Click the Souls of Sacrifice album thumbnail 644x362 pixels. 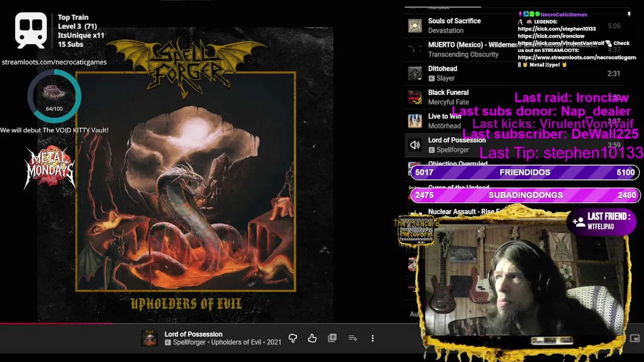(x=415, y=26)
